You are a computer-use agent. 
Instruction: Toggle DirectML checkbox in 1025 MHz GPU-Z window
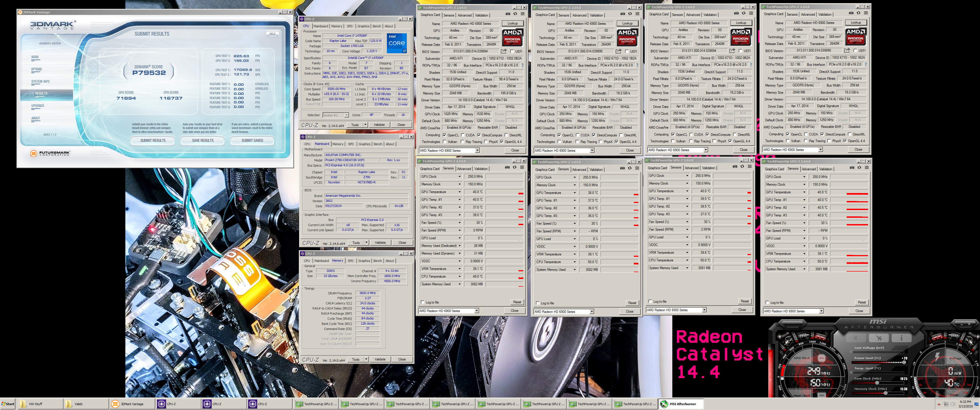[506, 135]
